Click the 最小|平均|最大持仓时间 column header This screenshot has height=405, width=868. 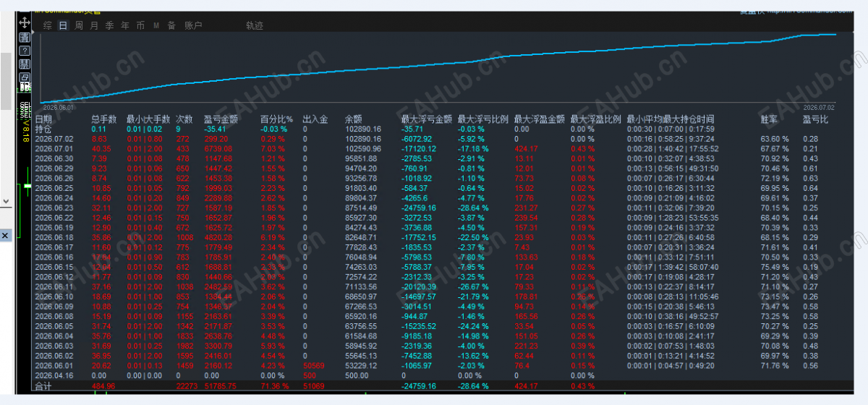pos(671,119)
